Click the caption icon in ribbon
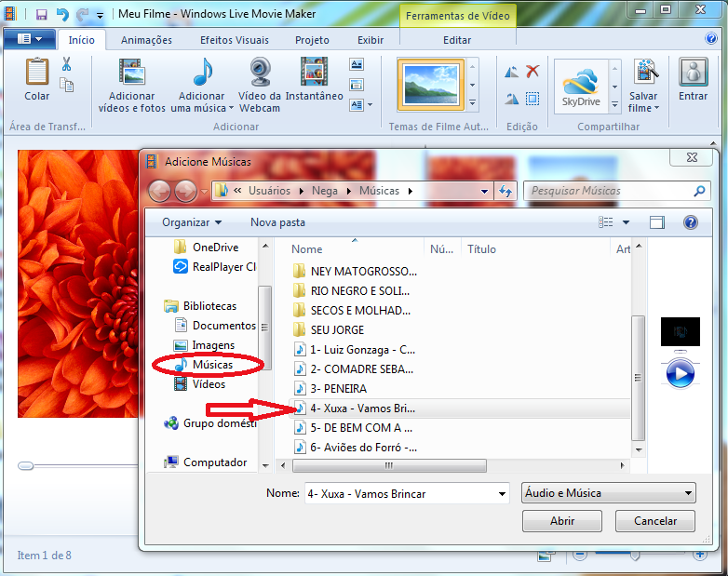The image size is (728, 576). coord(357,85)
